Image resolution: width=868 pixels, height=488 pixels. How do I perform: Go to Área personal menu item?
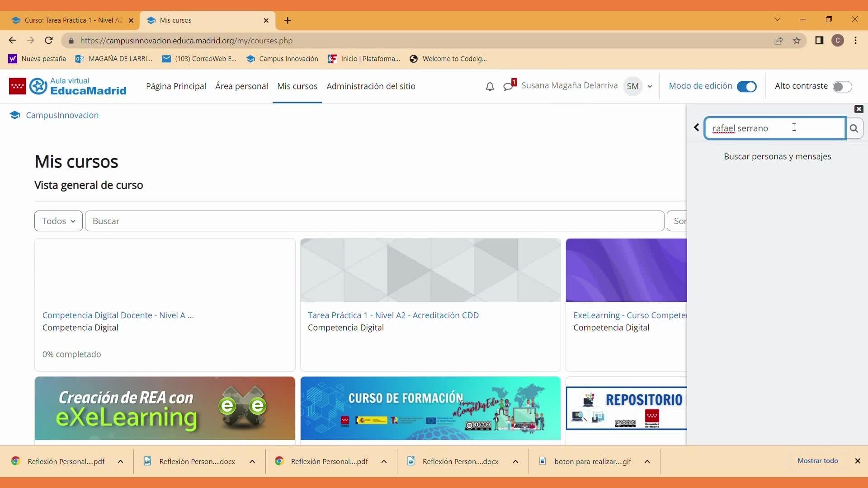click(x=241, y=86)
